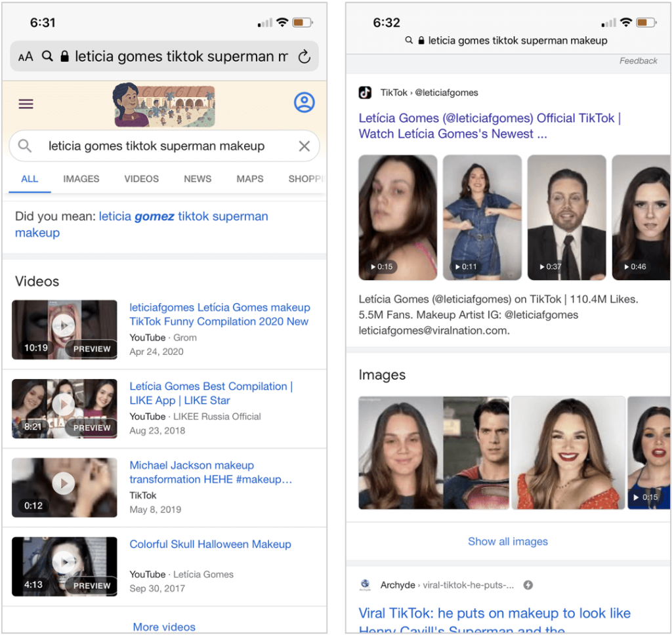The height and width of the screenshot is (635, 672).
Task: Tap the left phone Safari address bar
Action: coord(164,56)
